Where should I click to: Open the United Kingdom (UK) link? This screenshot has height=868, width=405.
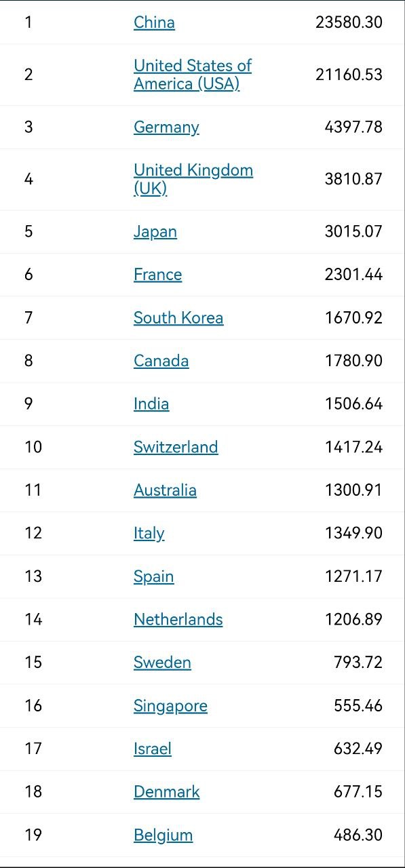193,179
